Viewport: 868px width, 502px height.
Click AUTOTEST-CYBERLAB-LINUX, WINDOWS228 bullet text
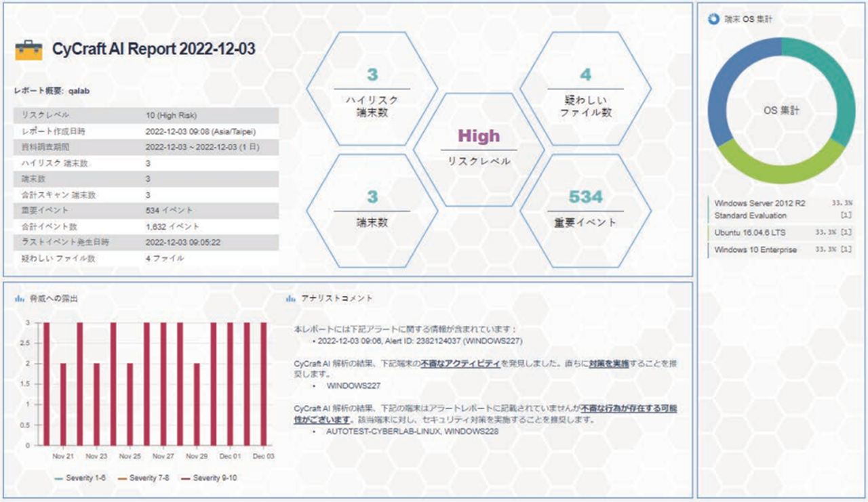pos(412,430)
